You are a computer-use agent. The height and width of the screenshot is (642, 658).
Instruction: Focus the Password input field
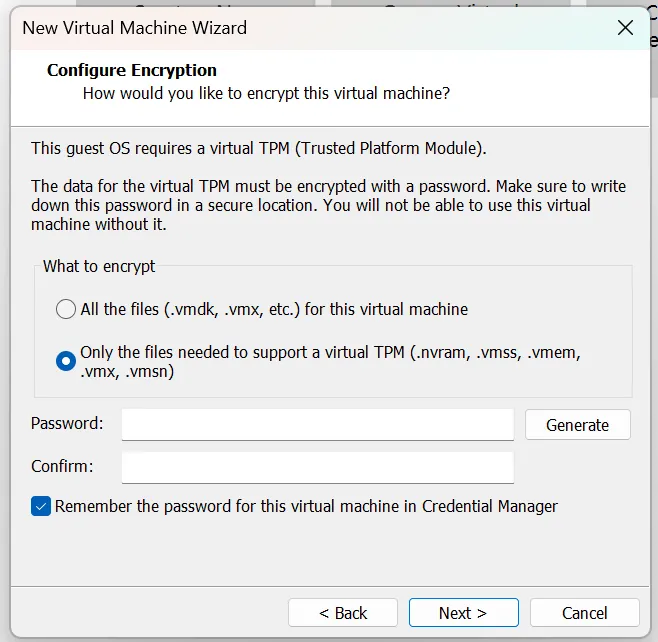317,425
